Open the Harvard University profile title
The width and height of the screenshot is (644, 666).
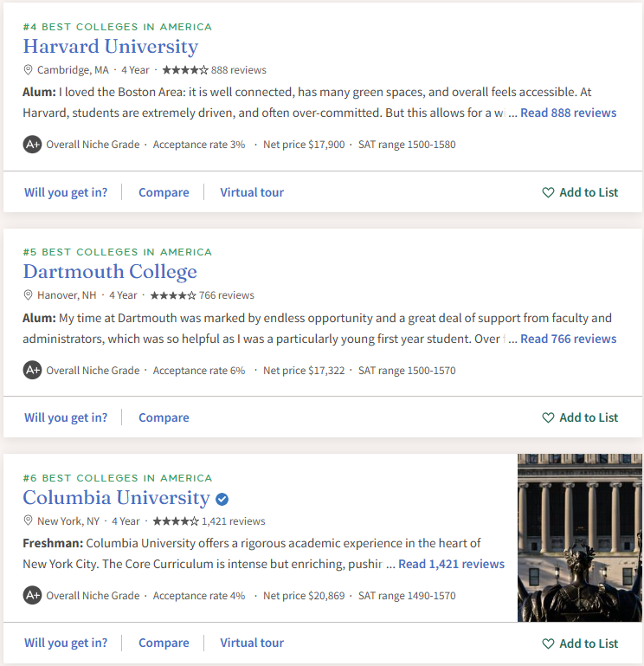(110, 47)
